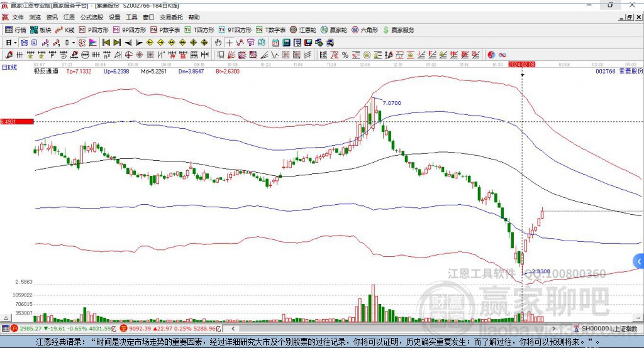Image resolution: width=644 pixels, height=348 pixels.
Task: Click the 深 Shenzhen index status icon
Action: pos(124,329)
